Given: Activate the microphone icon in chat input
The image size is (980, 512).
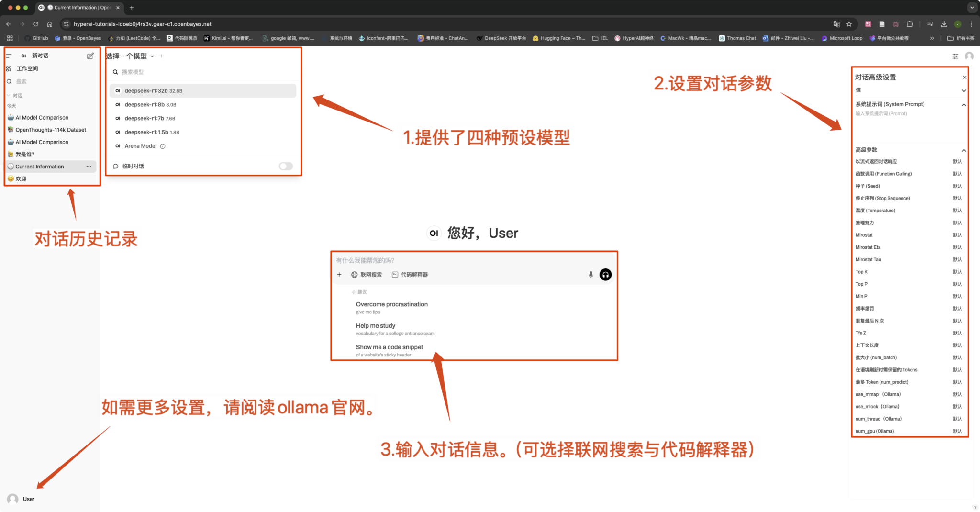Looking at the screenshot, I should click(590, 275).
